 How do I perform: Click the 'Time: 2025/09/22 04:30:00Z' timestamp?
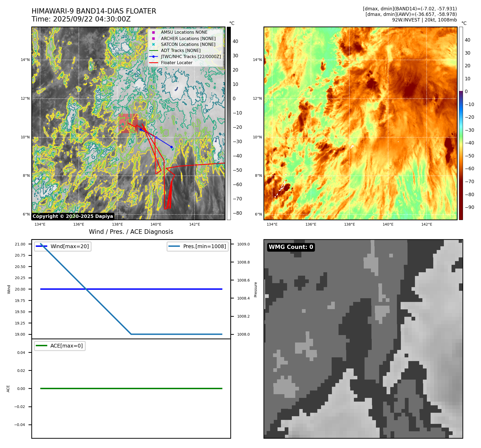tap(81, 19)
